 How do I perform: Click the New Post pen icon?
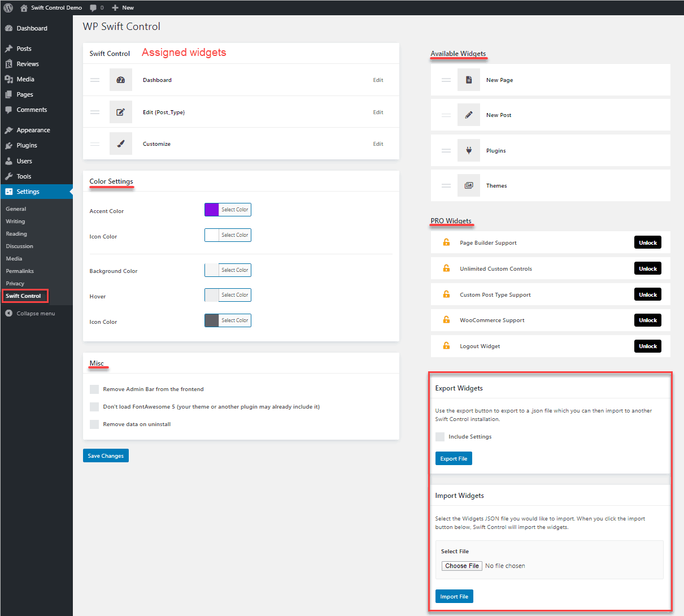pyautogui.click(x=469, y=115)
